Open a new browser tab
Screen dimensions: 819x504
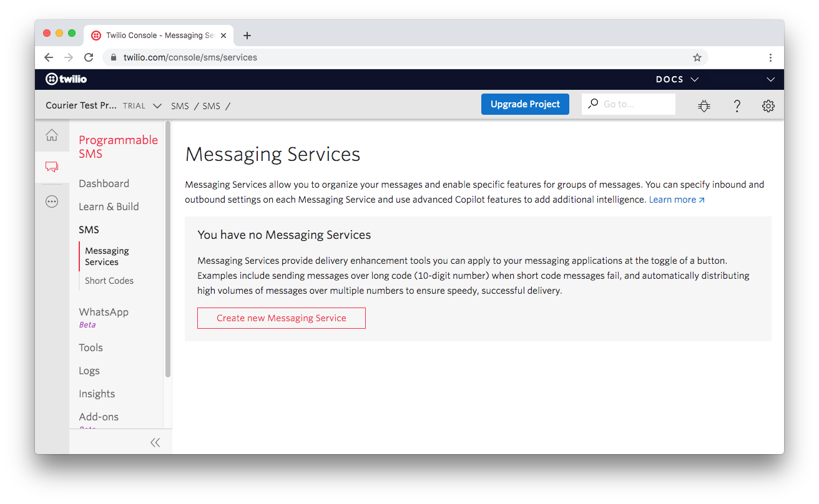click(x=247, y=36)
